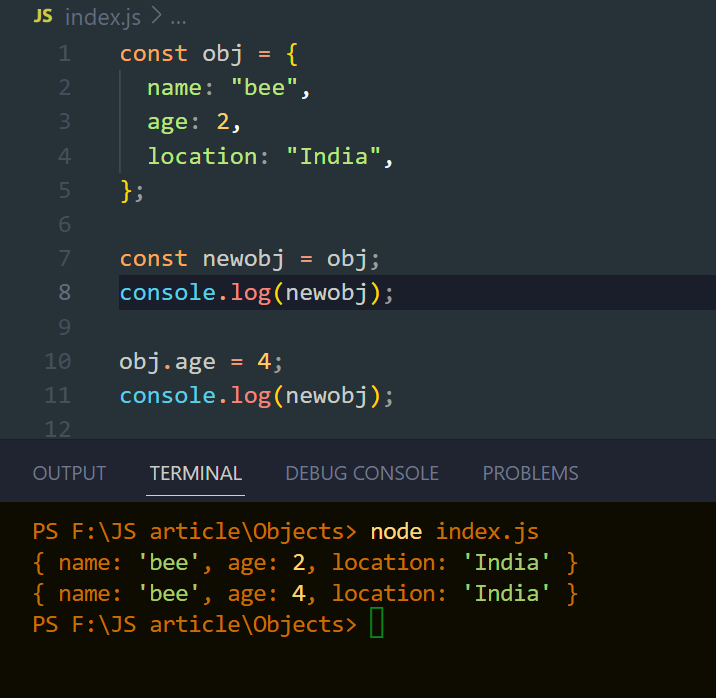Screen dimensions: 716x698
Task: Click line number 11 in gutter
Action: [58, 395]
